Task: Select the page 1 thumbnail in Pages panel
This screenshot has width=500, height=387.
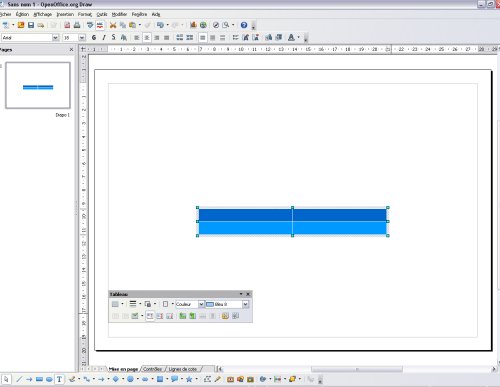Action: [x=38, y=85]
